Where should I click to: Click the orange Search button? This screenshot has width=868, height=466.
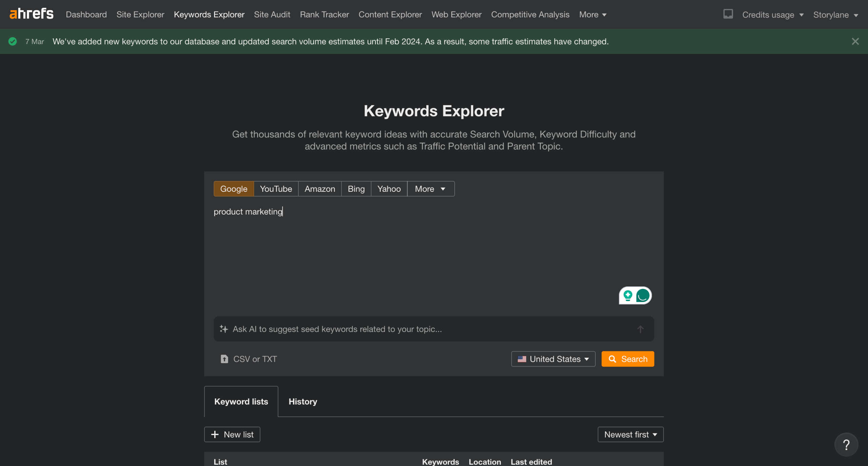tap(628, 359)
